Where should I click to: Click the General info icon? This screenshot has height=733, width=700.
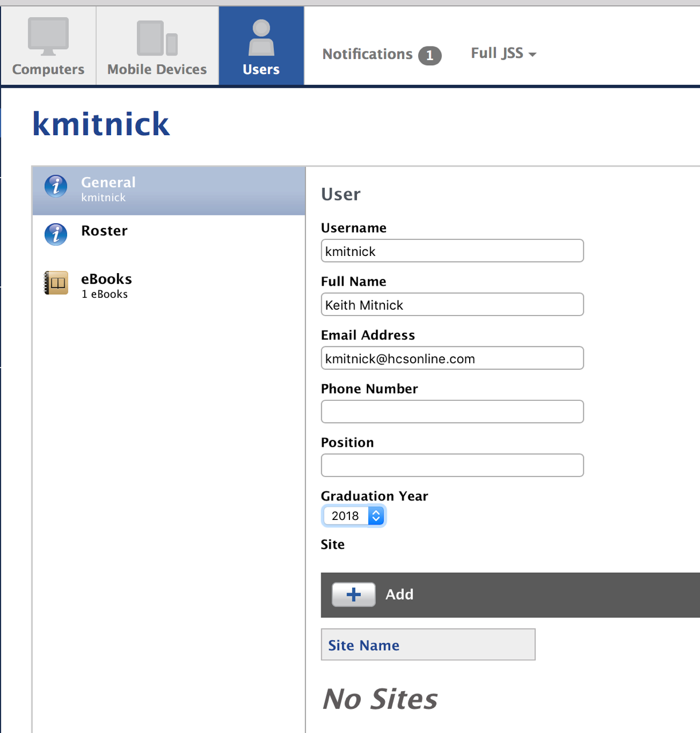pyautogui.click(x=56, y=186)
